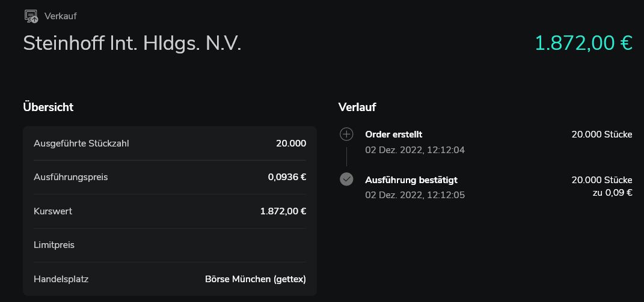Click the "zu 0,09 €" execution price text
The height and width of the screenshot is (302, 644).
pyautogui.click(x=613, y=193)
